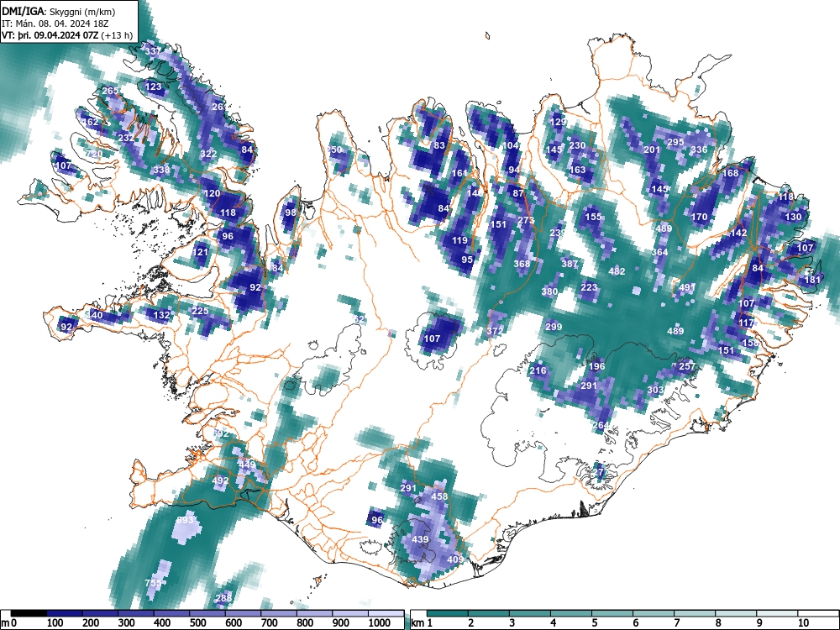The image size is (840, 630).
Task: Click the 225 visibility value
Action: [200, 312]
